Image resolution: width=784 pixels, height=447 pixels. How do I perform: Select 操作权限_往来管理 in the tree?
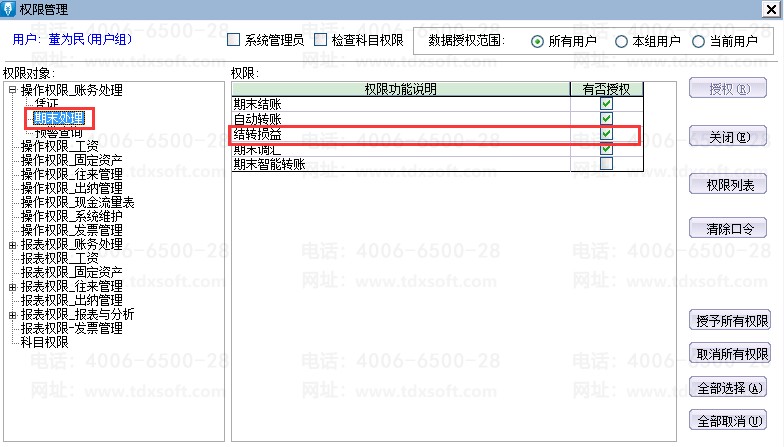click(72, 174)
